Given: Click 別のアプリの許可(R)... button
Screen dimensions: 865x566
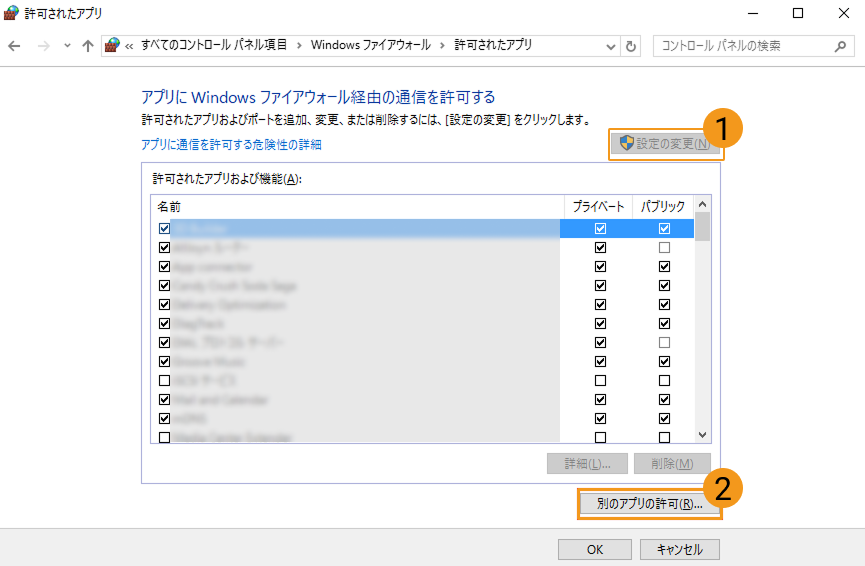Looking at the screenshot, I should click(x=649, y=504).
